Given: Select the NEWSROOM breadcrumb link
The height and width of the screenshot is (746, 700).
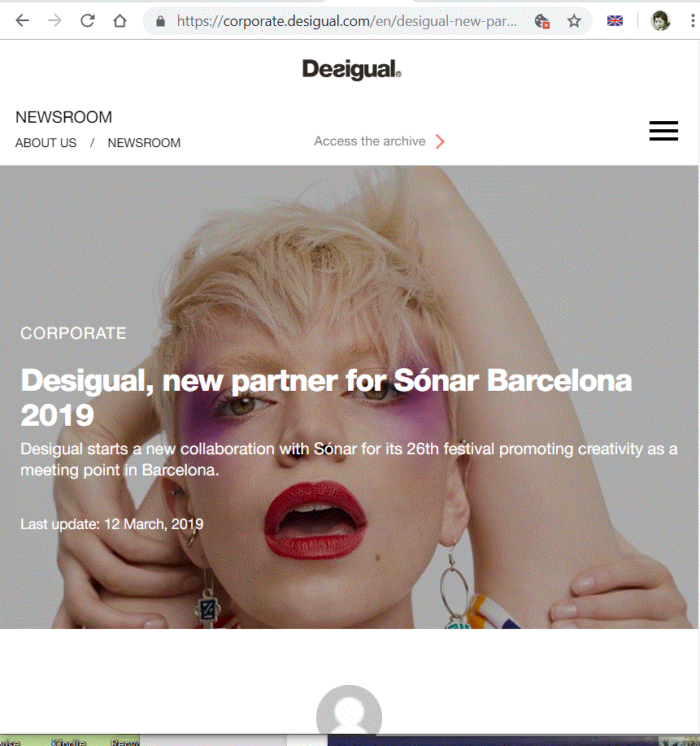Looking at the screenshot, I should point(144,143).
